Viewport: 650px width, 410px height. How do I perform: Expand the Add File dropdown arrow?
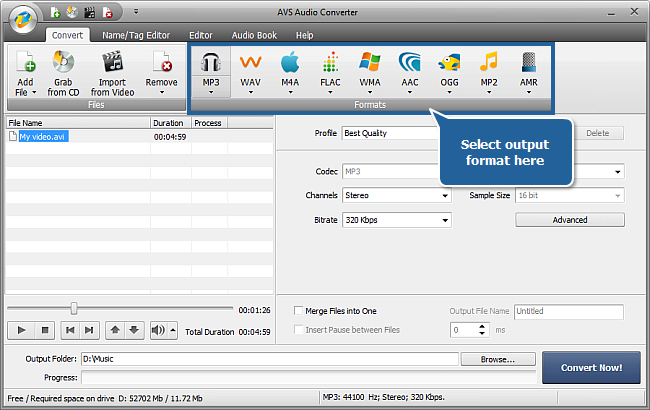coord(34,92)
